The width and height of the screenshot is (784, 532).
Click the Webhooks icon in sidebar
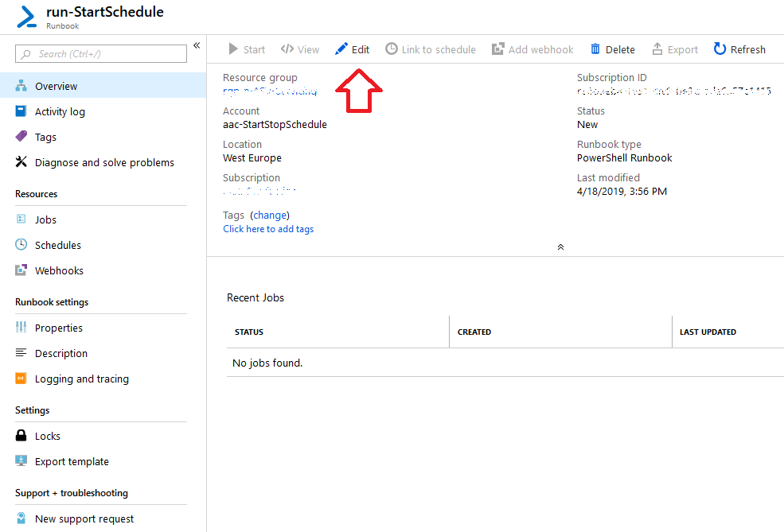[x=21, y=270]
